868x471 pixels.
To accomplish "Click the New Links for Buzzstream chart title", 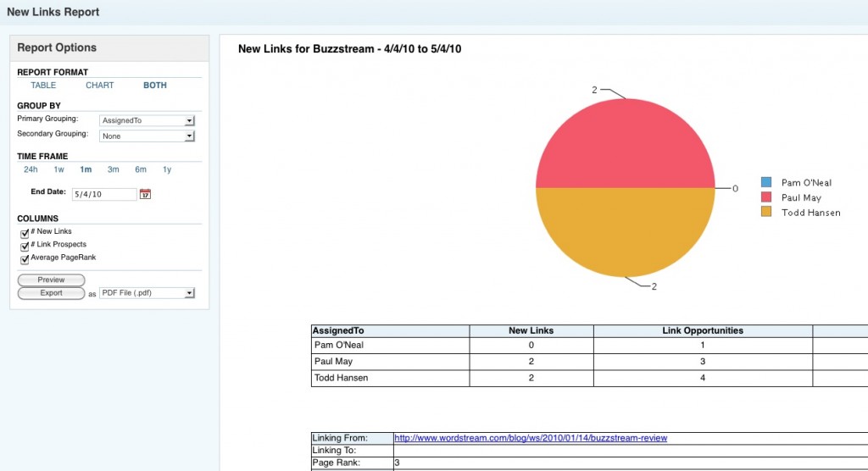I will 349,48.
